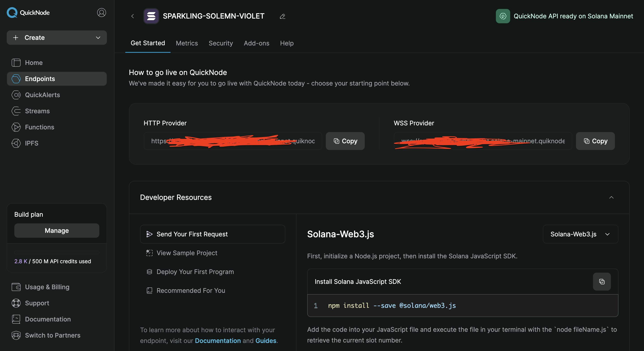The width and height of the screenshot is (644, 351).
Task: Open the Add-ons tab
Action: tap(256, 43)
